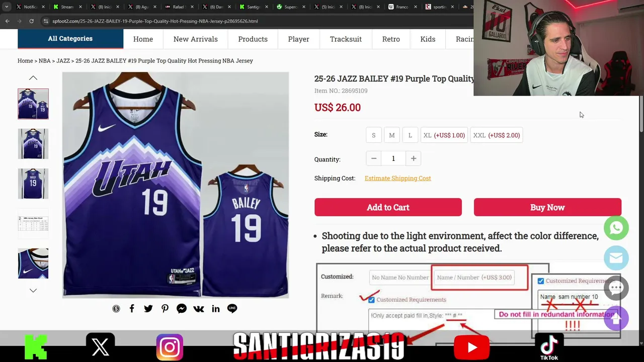Image resolution: width=644 pixels, height=362 pixels.
Task: Select the third thumbnail showing BAILEY back
Action: click(33, 184)
